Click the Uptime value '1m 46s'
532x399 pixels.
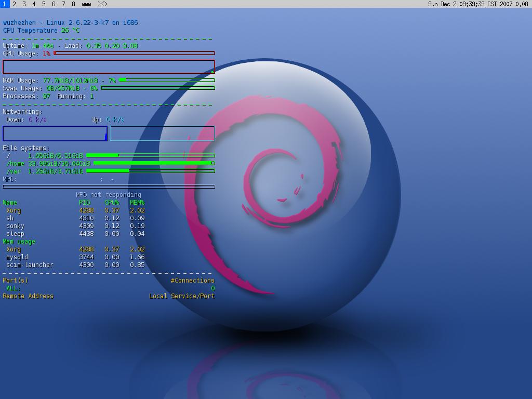click(43, 46)
